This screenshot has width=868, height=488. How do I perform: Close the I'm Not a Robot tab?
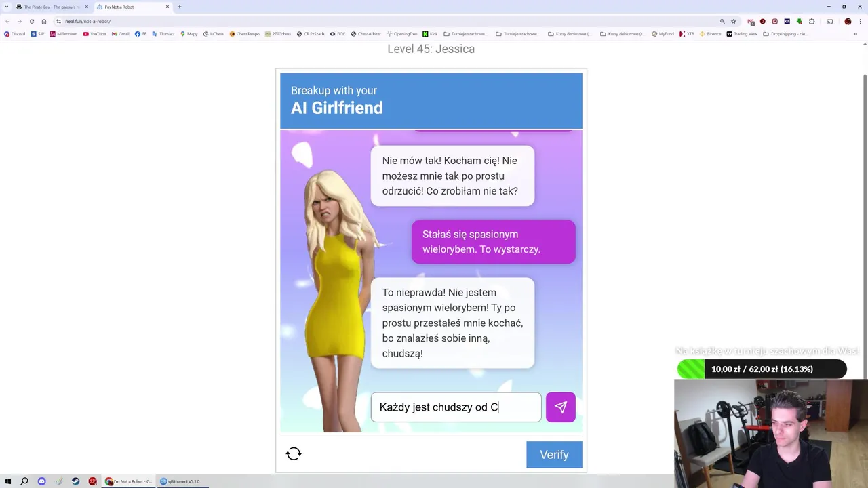167,7
